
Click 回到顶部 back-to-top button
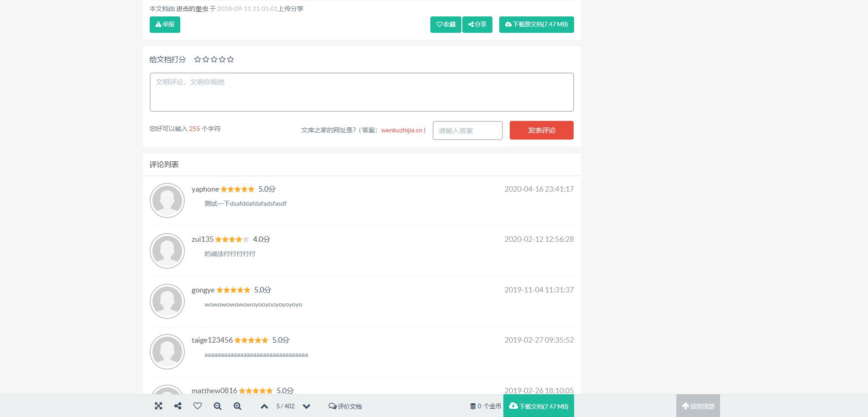coord(698,406)
